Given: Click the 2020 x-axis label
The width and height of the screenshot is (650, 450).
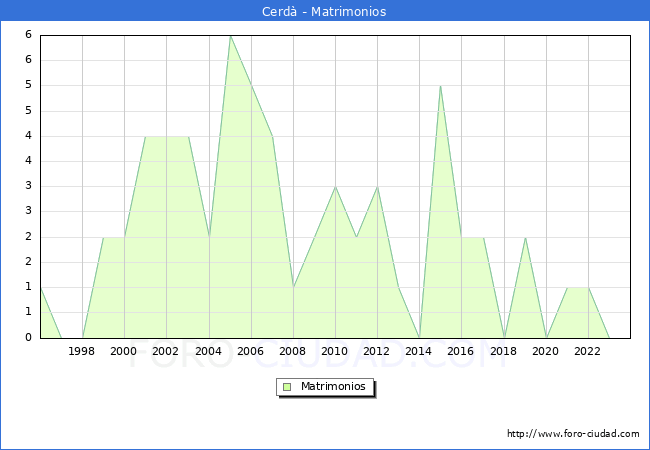Looking at the screenshot, I should tap(546, 351).
